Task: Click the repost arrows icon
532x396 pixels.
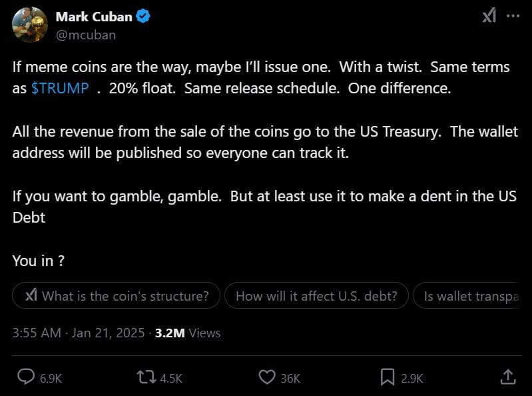Action: point(144,377)
